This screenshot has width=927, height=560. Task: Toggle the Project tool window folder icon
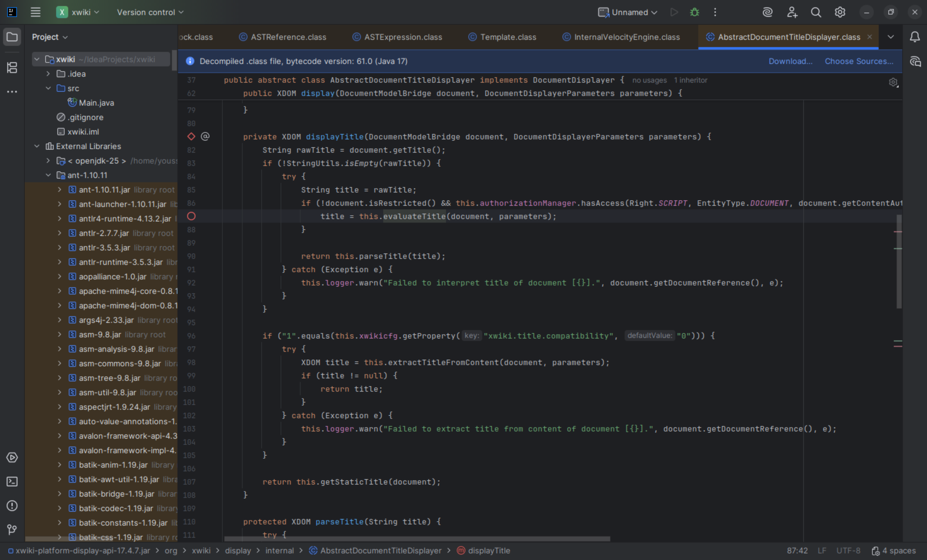[x=12, y=37]
